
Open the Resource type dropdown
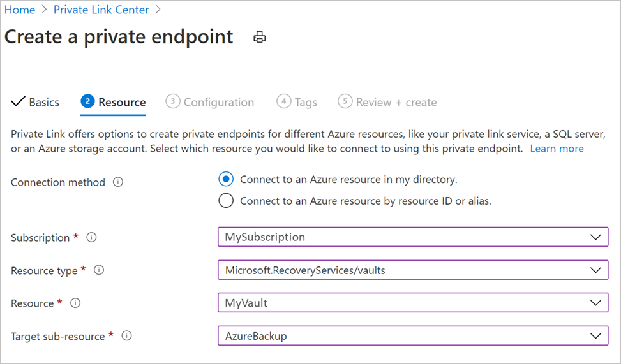click(595, 270)
